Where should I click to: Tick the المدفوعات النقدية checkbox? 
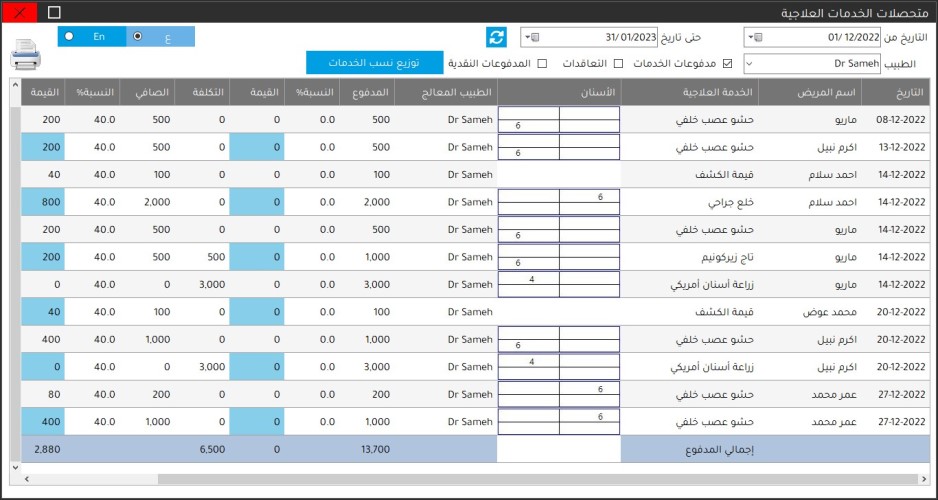(542, 64)
